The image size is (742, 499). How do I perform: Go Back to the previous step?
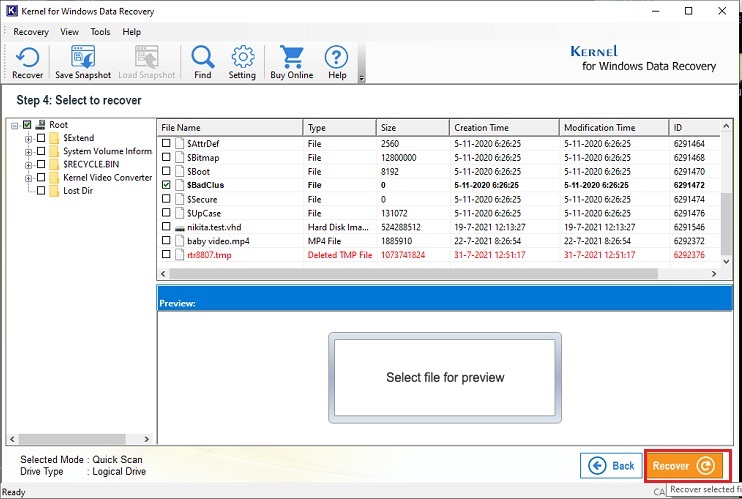click(x=611, y=466)
